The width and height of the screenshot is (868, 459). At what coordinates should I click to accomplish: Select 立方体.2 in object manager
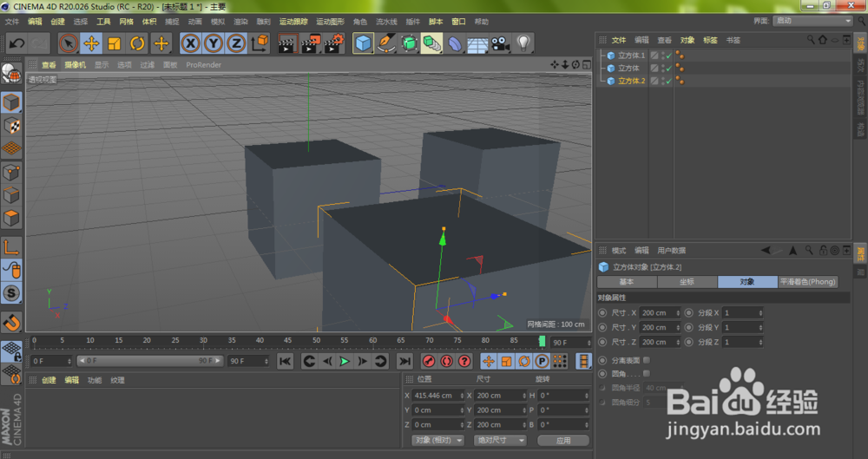(x=631, y=81)
